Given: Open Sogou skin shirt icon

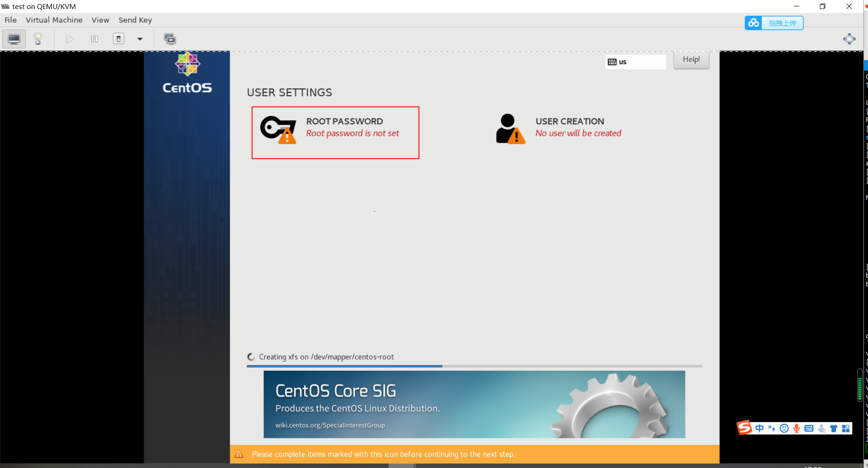Looking at the screenshot, I should (833, 428).
